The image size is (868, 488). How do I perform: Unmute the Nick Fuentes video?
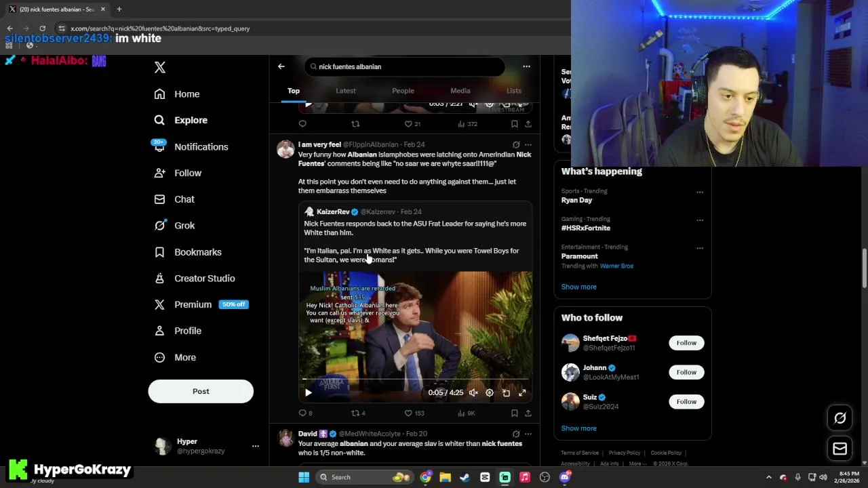[x=473, y=392]
